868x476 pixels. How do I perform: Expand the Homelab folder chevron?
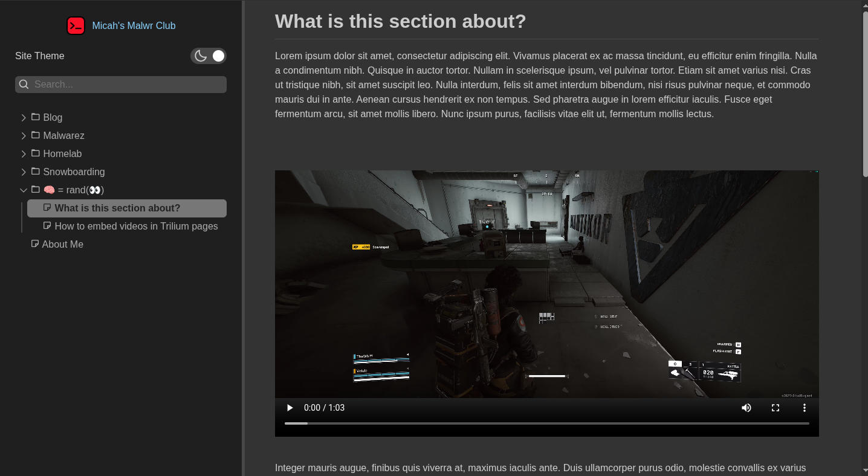pyautogui.click(x=24, y=154)
